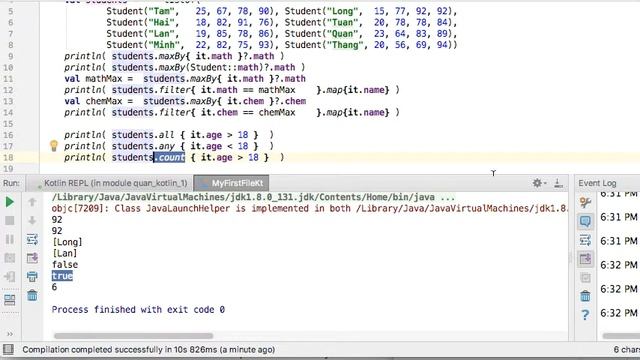The image size is (640, 360).
Task: Click the highlighted .count text on line 18
Action: coord(169,158)
